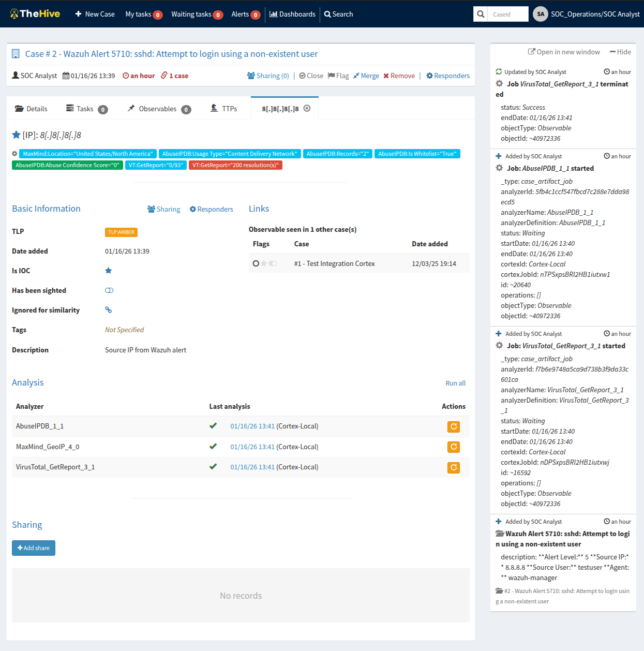Open flow entry Wazuh Alert 5710 case title
The image size is (644, 651).
click(x=563, y=539)
